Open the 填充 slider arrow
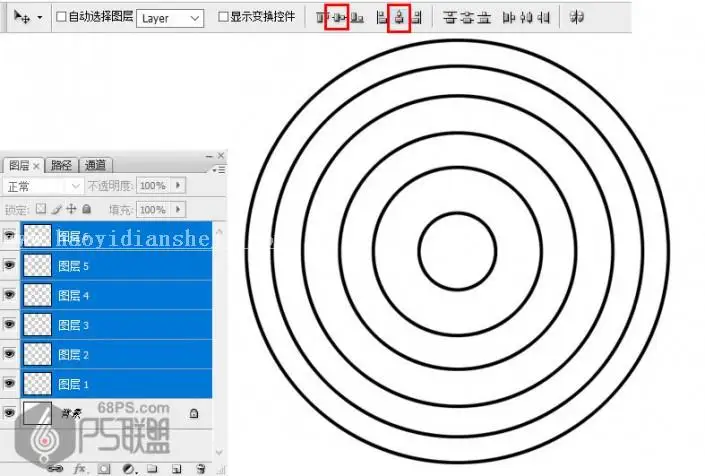The height and width of the screenshot is (476, 705). 178,209
